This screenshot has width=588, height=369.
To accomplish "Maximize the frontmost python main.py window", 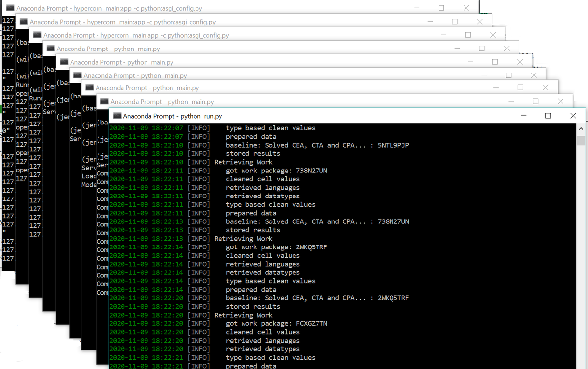I will coord(535,101).
